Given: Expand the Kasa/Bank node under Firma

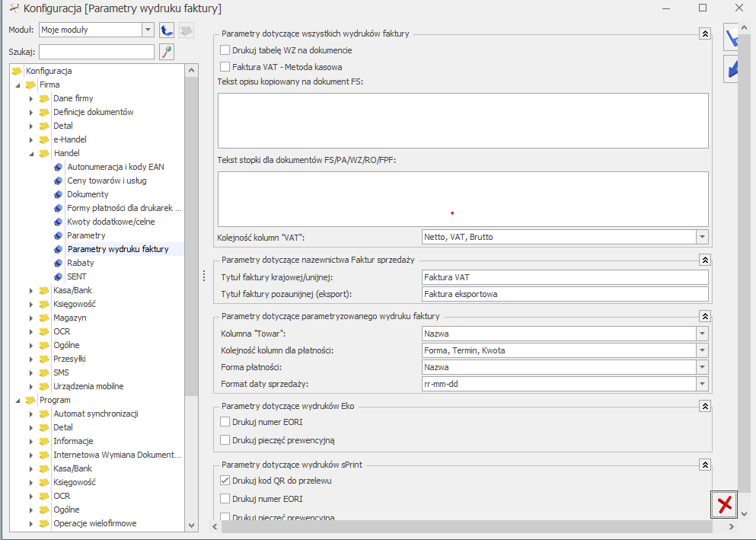Looking at the screenshot, I should coord(31,291).
